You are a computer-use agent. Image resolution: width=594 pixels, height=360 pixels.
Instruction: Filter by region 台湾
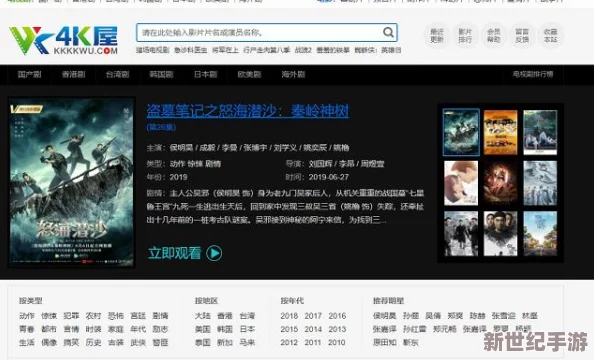247,316
